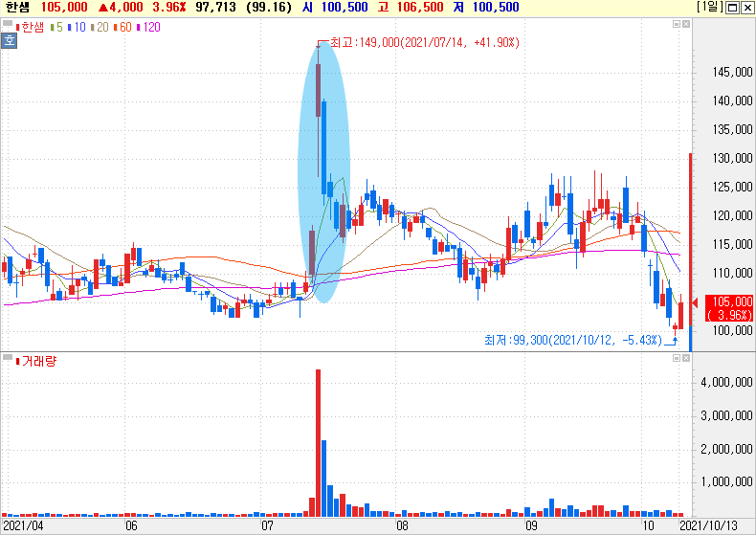Click the 3,000,000 volume axis label
756x535 pixels.
coord(726,415)
